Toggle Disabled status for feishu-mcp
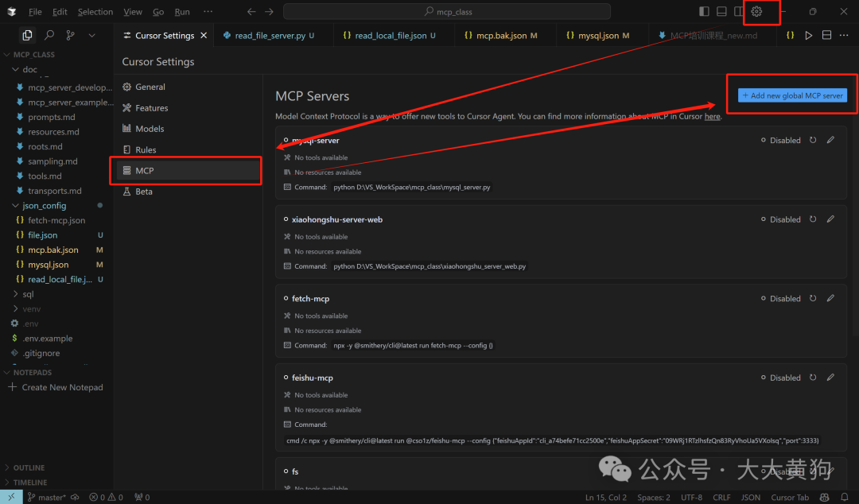The height and width of the screenshot is (504, 859). [x=781, y=378]
